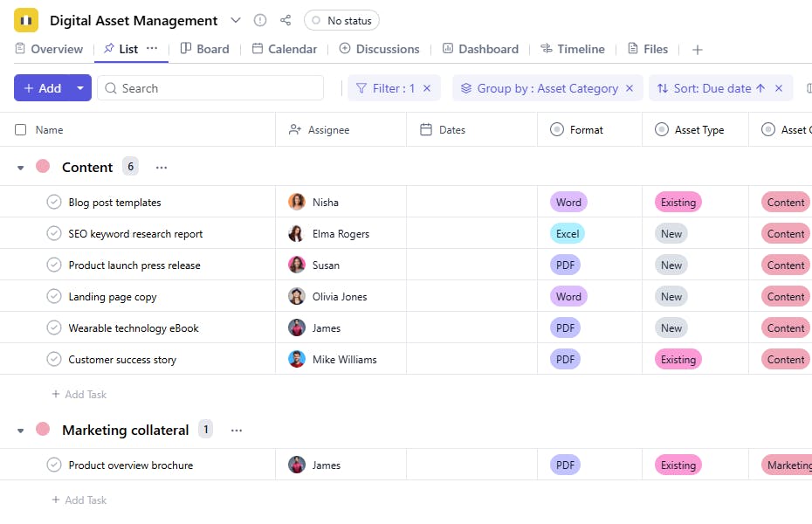Open the Timeline tab

click(x=572, y=49)
